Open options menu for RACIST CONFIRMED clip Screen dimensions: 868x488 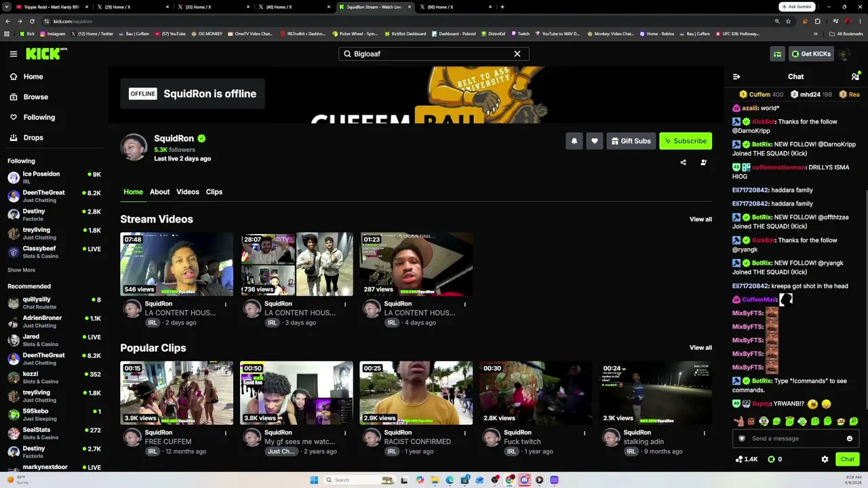coord(465,433)
